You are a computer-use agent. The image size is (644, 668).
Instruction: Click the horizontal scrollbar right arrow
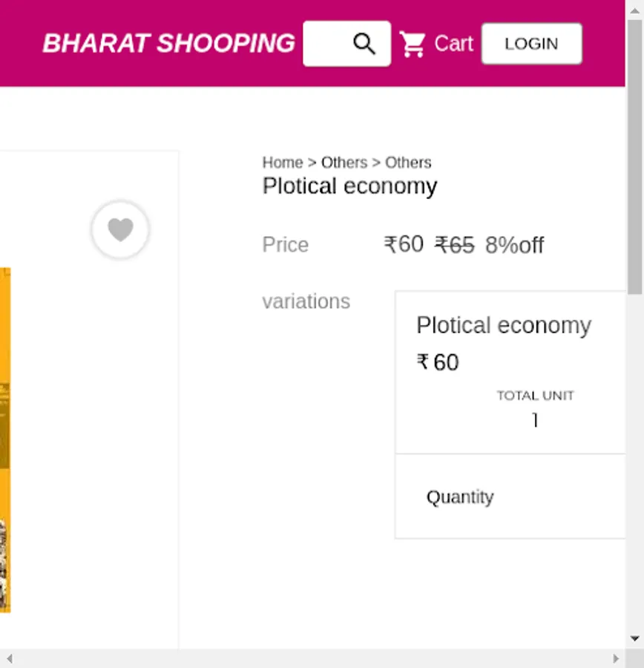tap(616, 658)
